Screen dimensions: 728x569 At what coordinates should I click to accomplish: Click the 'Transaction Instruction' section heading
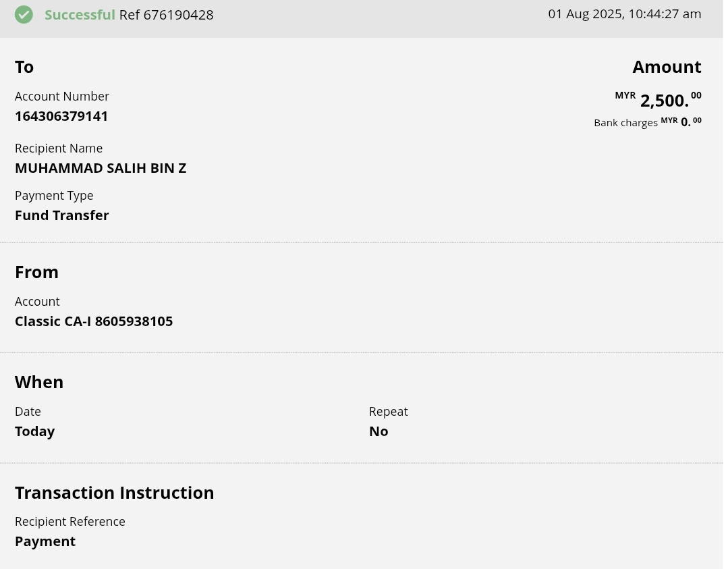[x=115, y=493]
